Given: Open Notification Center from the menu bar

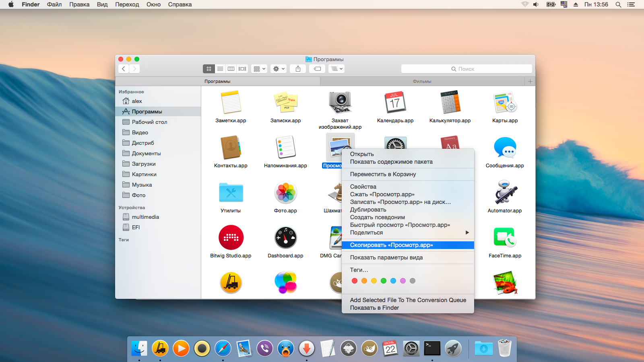Looking at the screenshot, I should [x=631, y=4].
